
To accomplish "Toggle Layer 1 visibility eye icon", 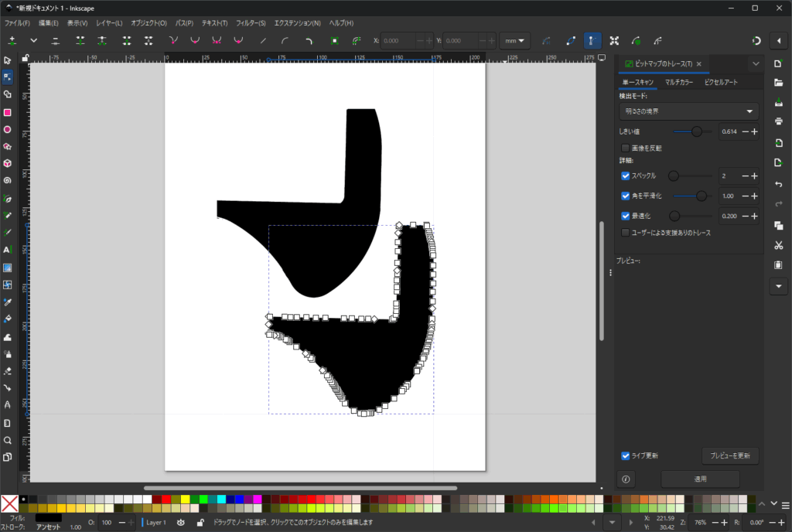I will (181, 523).
